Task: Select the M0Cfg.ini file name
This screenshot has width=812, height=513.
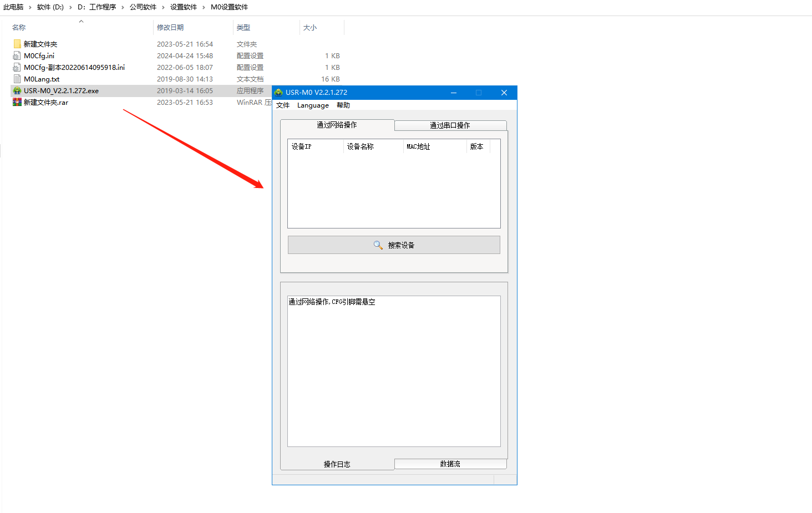Action: [x=39, y=55]
